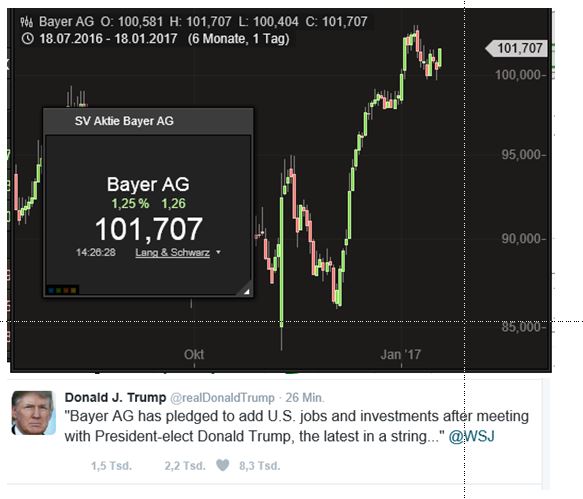
Task: Click the resize handle of the Bayer AG widget
Action: (245, 289)
